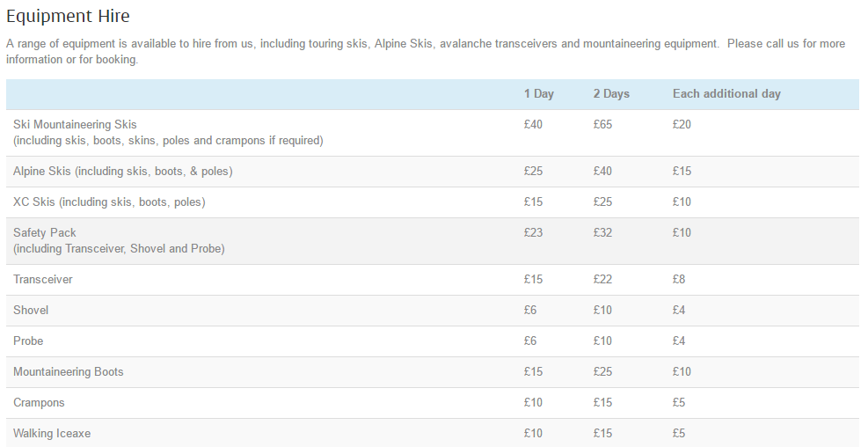Select the XC Skis row label
This screenshot has width=868, height=447.
109,202
